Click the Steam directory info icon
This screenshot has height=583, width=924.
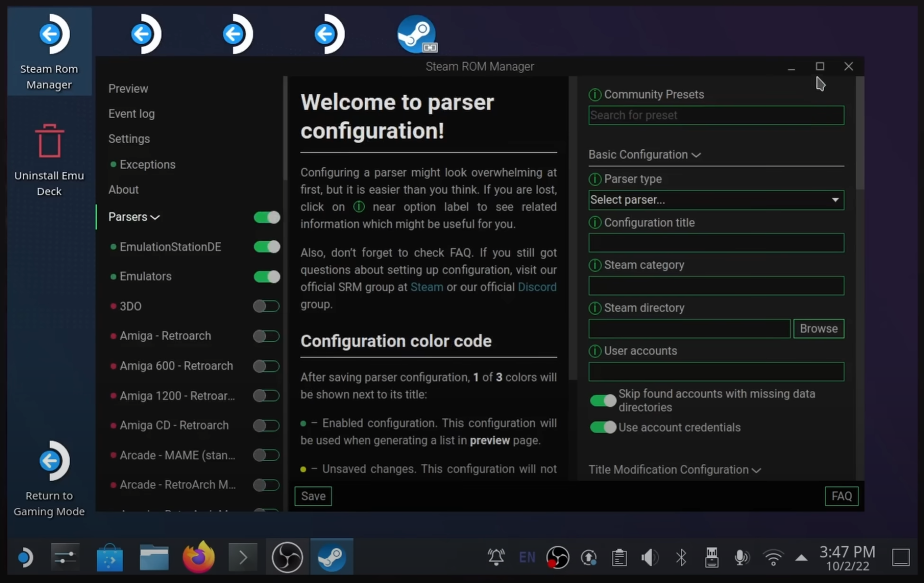(594, 308)
